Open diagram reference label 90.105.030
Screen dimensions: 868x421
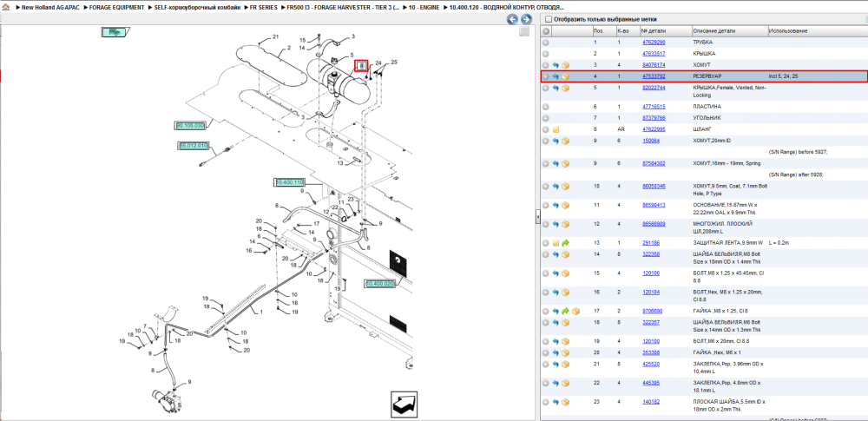(190, 126)
